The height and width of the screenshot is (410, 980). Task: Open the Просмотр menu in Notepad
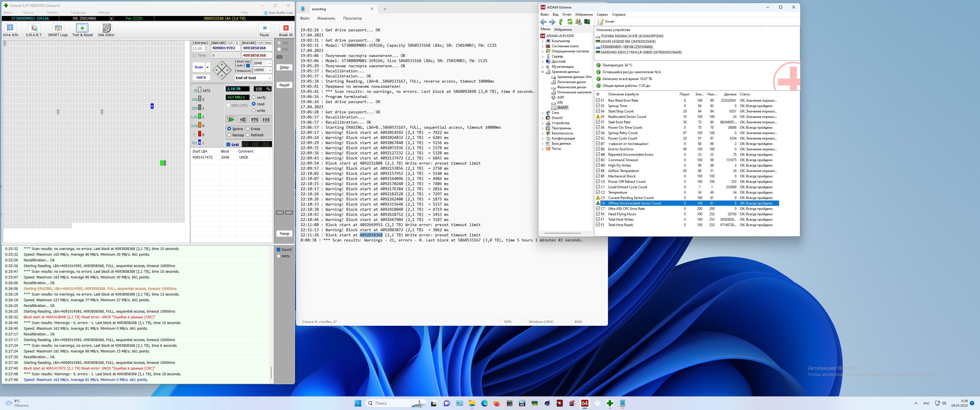pyautogui.click(x=352, y=18)
